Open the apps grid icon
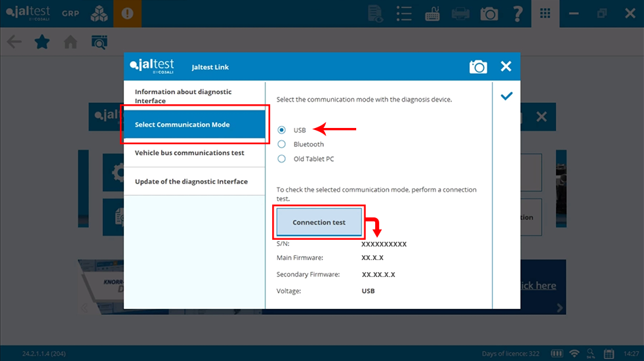 [x=545, y=14]
